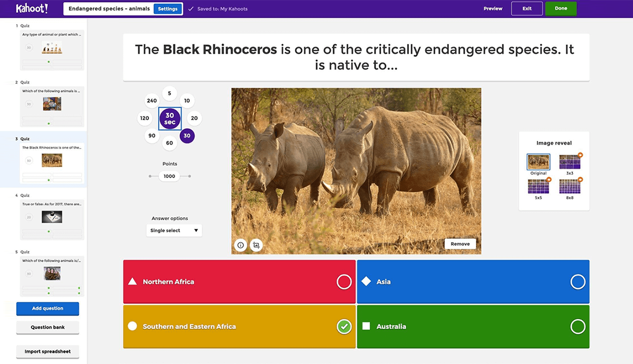Image resolution: width=633 pixels, height=364 pixels.
Task: Open question 4 in the sidebar
Action: click(52, 216)
